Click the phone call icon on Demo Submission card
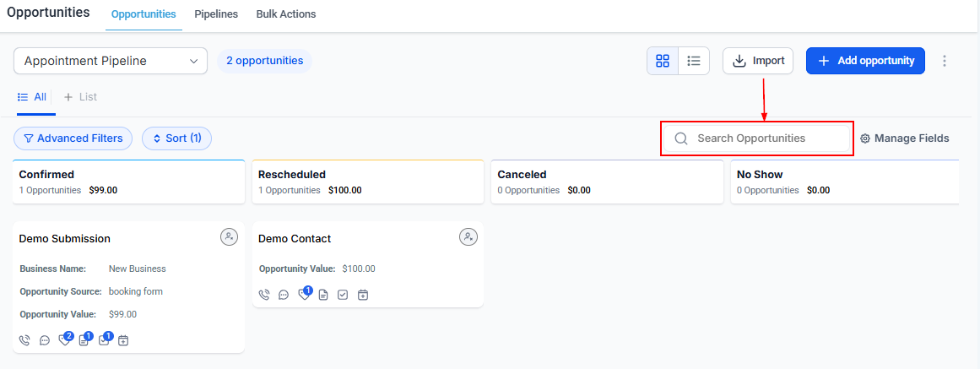Viewport: 980px width, 369px height. [24, 340]
